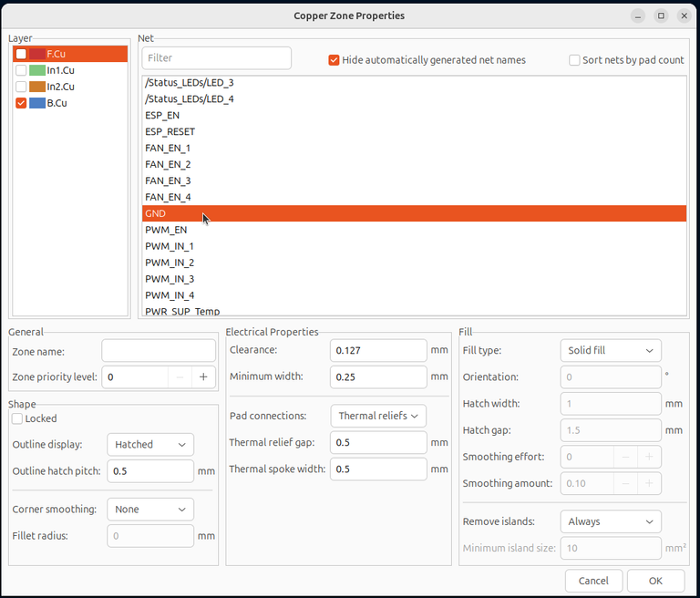Uncheck Hide automatically generated net names
700x598 pixels.
334,60
